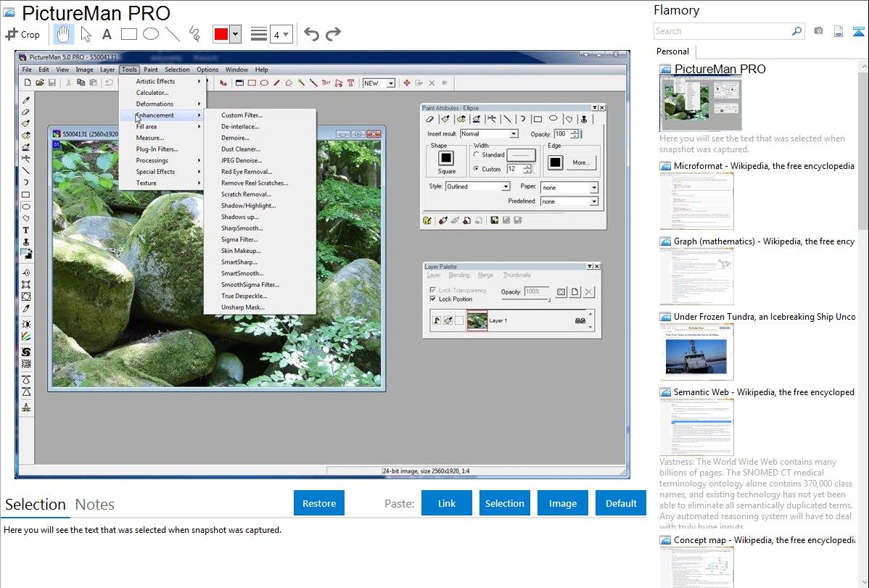
Task: Activate the hand pan tool
Action: [x=63, y=34]
